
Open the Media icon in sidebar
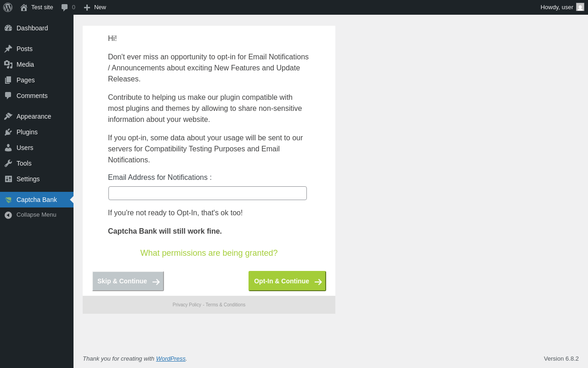8,64
